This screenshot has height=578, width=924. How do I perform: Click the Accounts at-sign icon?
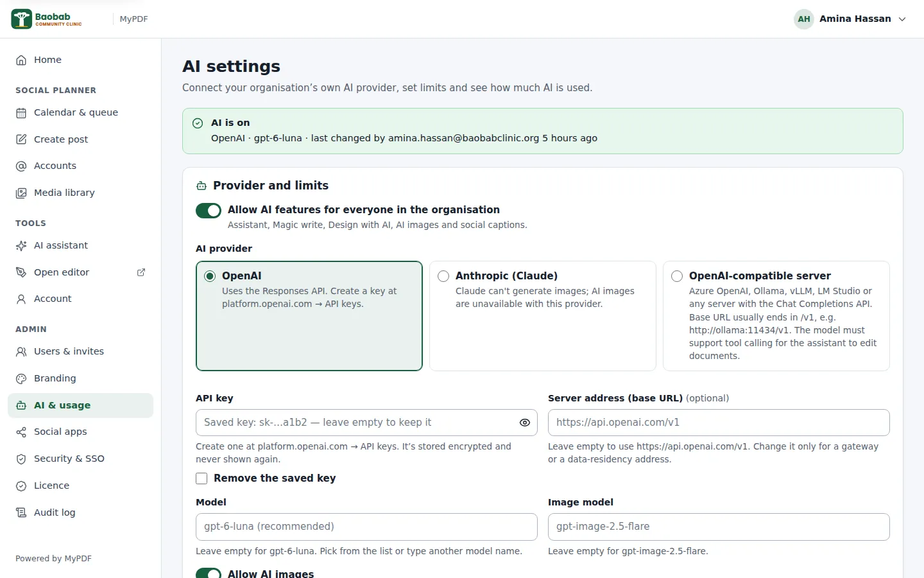click(21, 166)
